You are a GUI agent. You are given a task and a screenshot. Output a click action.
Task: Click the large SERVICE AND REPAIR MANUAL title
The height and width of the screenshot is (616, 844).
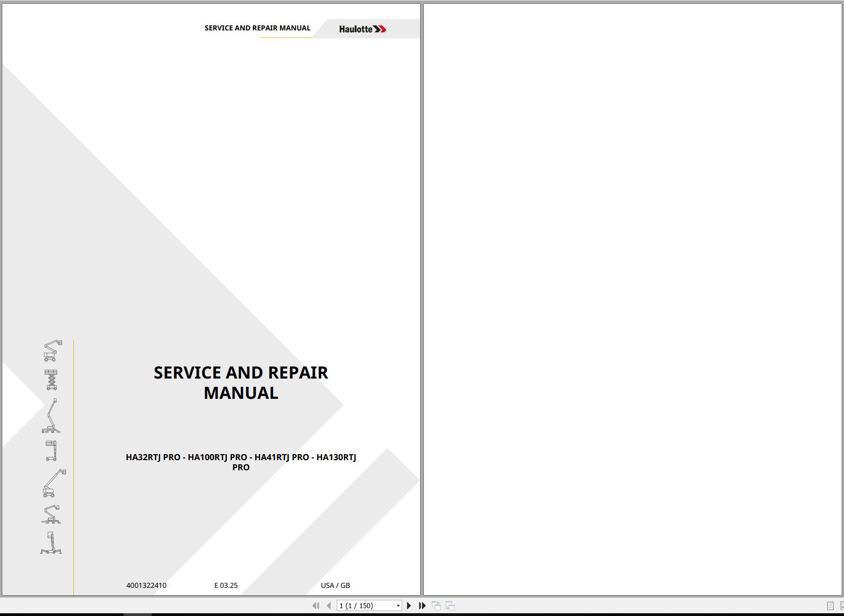(241, 383)
